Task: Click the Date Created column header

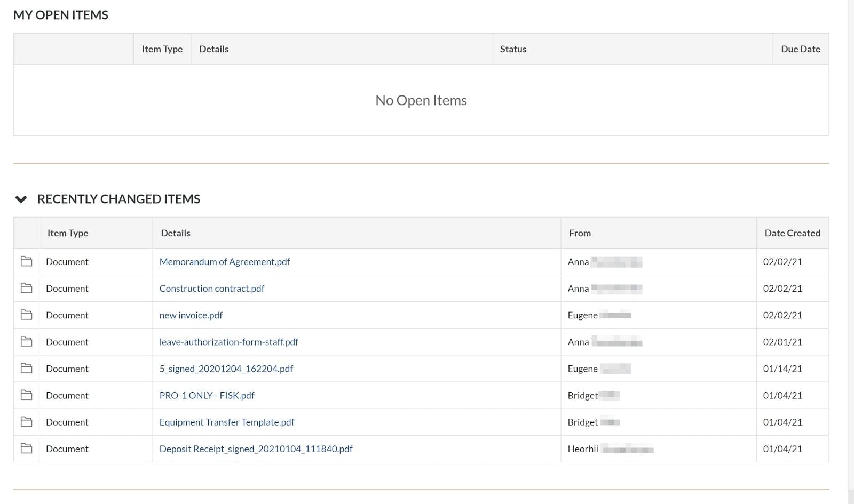Action: (x=793, y=233)
